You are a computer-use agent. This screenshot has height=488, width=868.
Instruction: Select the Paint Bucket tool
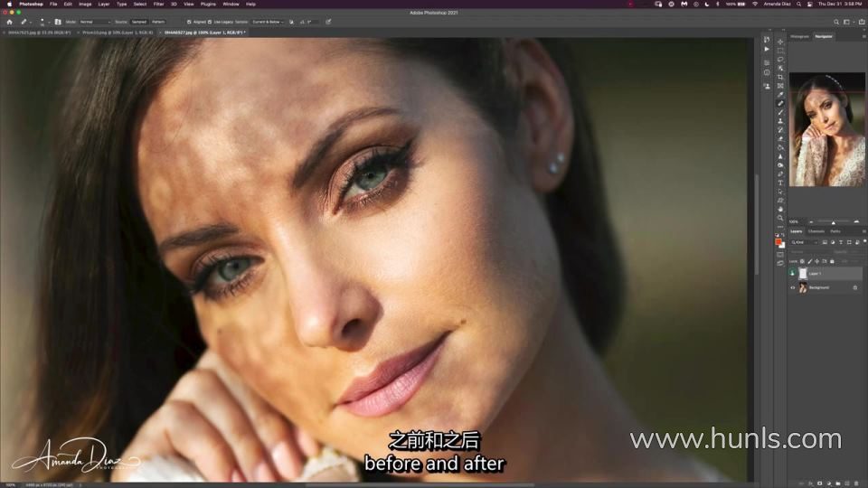[780, 147]
